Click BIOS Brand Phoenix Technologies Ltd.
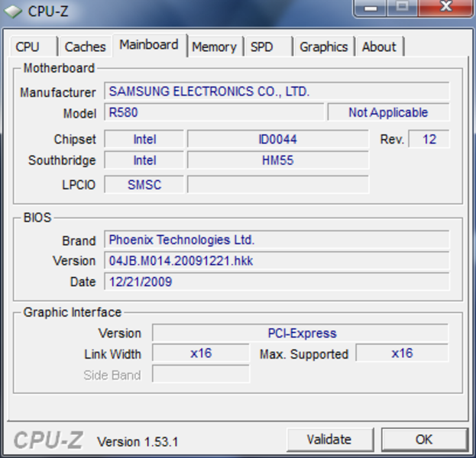This screenshot has width=476, height=458. coord(277,240)
